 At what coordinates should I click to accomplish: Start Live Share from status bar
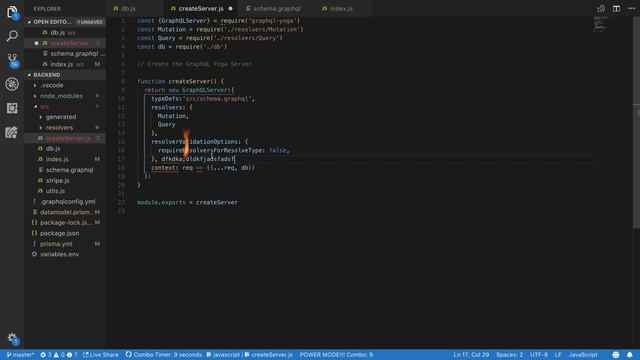point(101,355)
